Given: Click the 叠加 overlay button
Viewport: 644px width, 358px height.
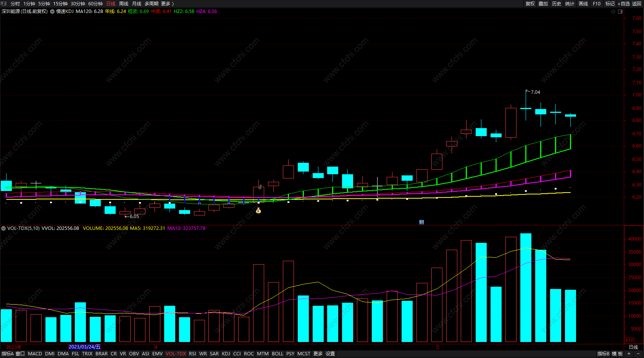Looking at the screenshot, I should coord(543,3).
